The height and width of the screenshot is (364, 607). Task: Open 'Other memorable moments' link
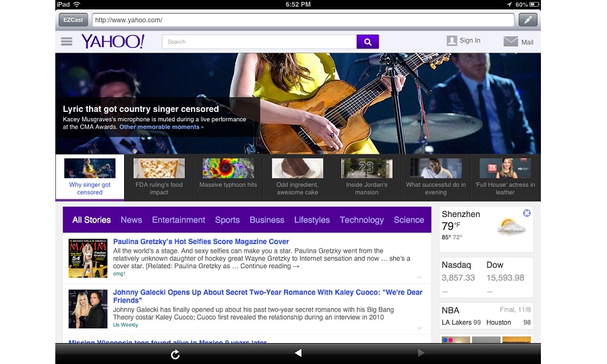161,127
